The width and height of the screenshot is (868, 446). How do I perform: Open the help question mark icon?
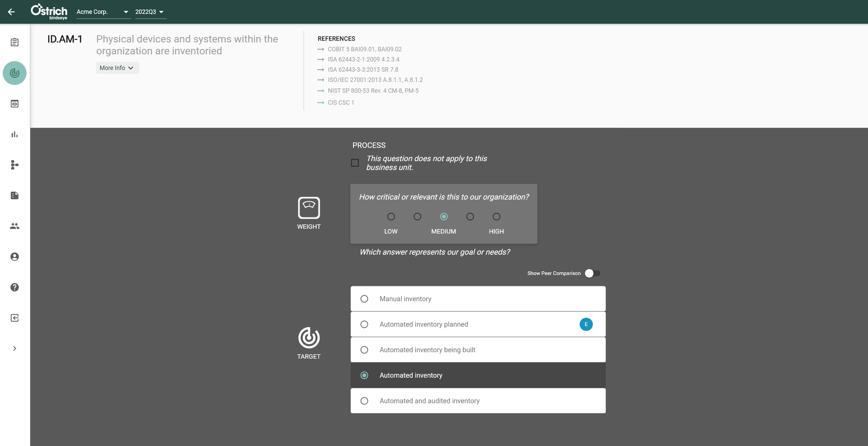(15, 287)
